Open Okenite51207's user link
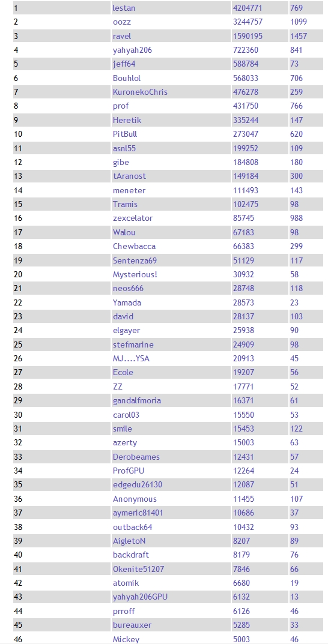Screen dimensions: 328x644 [x=139, y=569]
